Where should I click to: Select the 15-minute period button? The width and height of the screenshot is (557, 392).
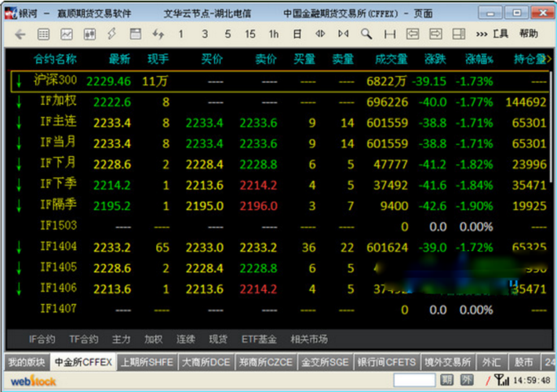coord(250,34)
